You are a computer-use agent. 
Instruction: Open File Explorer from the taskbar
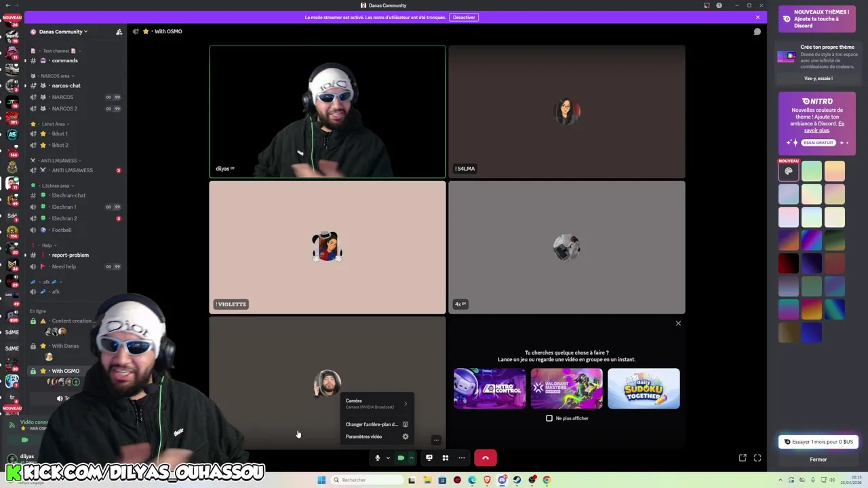(427, 480)
